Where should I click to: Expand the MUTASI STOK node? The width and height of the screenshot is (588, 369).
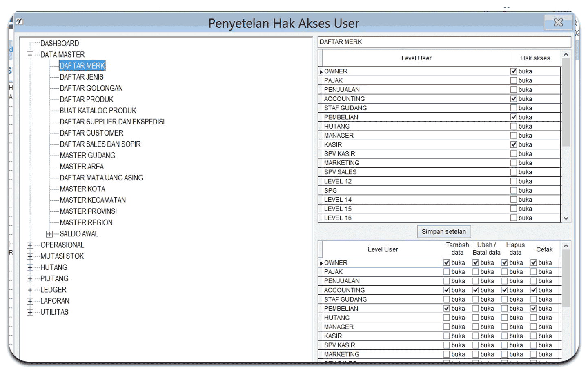[30, 256]
